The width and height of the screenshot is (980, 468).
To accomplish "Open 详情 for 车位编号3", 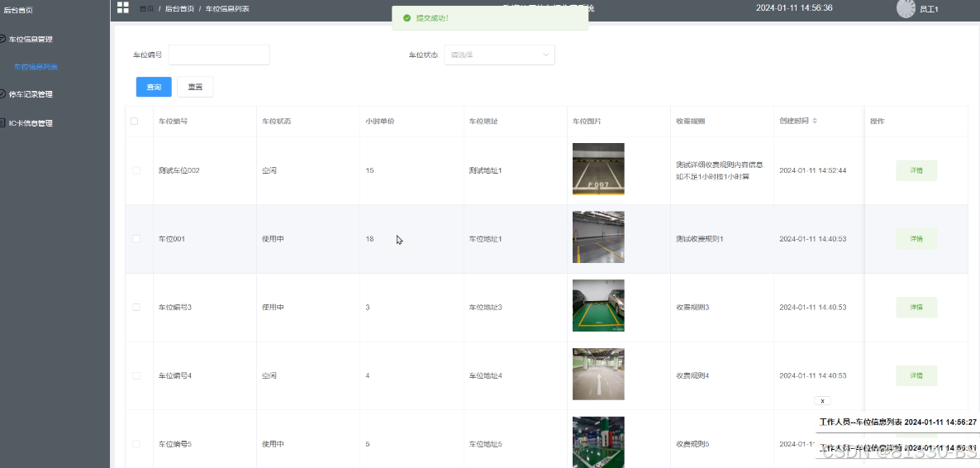I will (x=916, y=308).
